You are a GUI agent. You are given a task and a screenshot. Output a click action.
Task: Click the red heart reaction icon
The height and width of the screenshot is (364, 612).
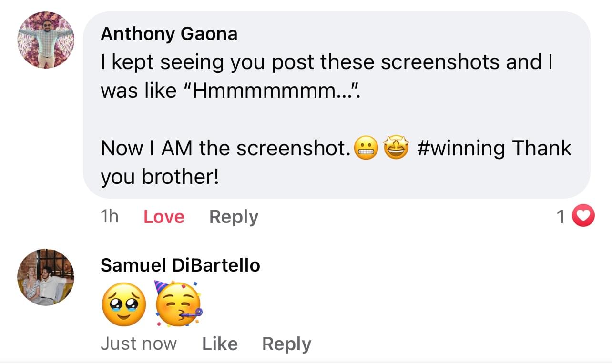click(x=583, y=217)
